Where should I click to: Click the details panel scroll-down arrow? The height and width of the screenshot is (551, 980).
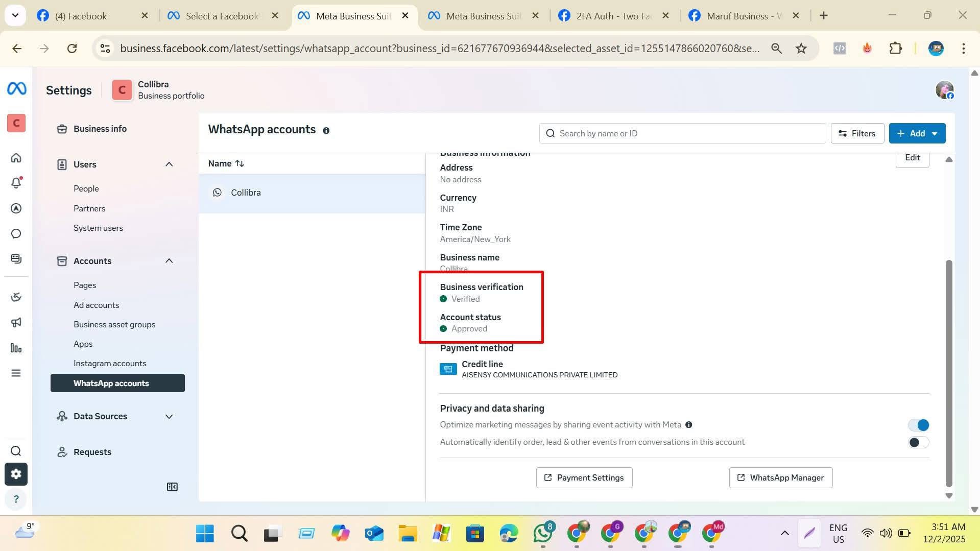949,495
